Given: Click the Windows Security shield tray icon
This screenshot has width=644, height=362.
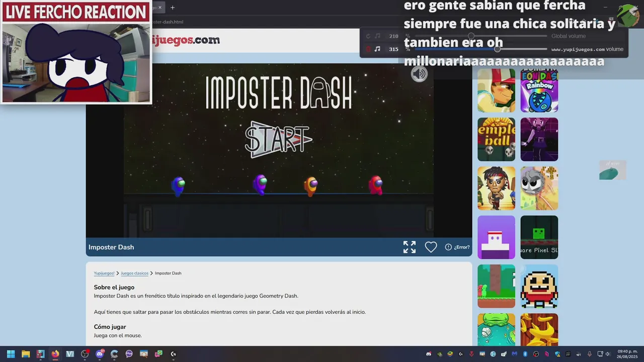Looking at the screenshot, I should click(x=557, y=354).
